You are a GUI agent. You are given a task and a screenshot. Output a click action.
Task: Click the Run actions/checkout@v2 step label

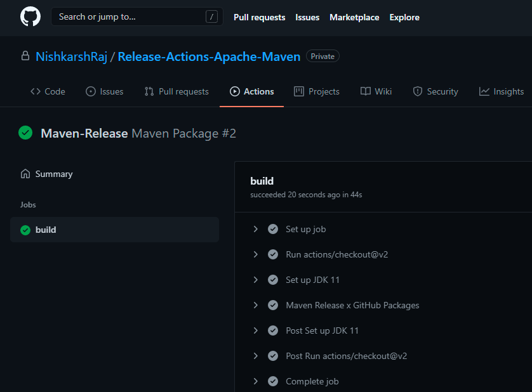point(336,254)
